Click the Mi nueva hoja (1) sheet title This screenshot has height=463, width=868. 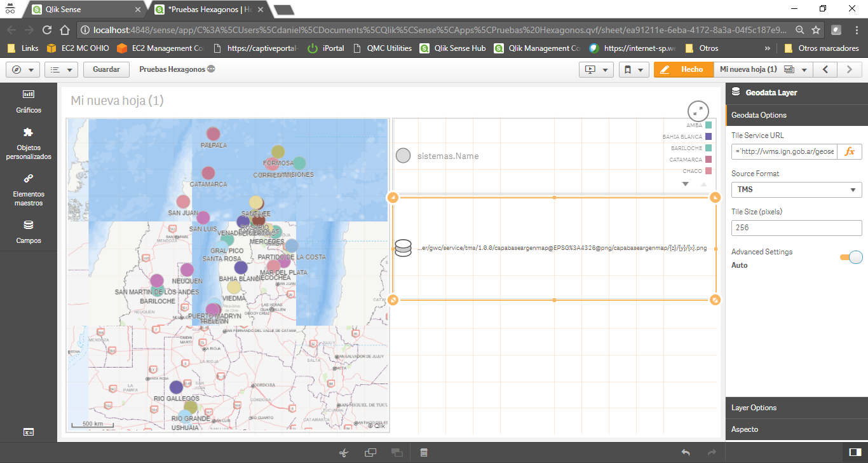(x=117, y=100)
